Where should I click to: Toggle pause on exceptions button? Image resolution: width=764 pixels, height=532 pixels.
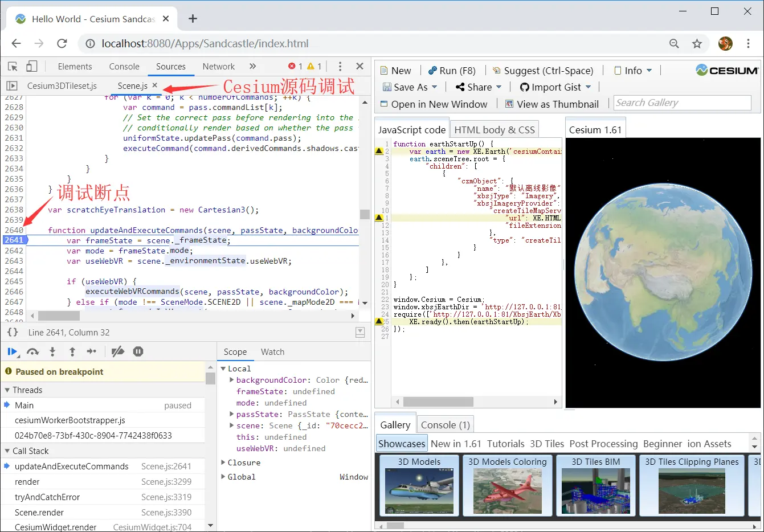(138, 351)
